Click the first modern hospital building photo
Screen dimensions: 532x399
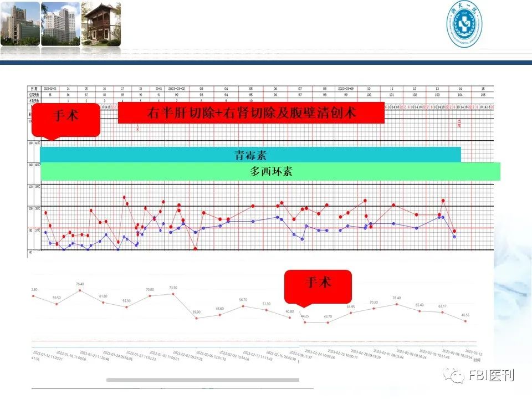point(20,23)
